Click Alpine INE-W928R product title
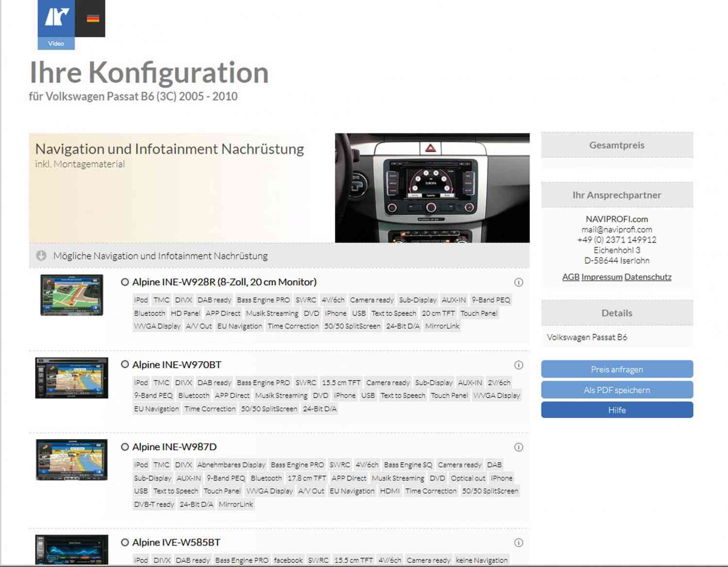This screenshot has width=728, height=567. 224,282
